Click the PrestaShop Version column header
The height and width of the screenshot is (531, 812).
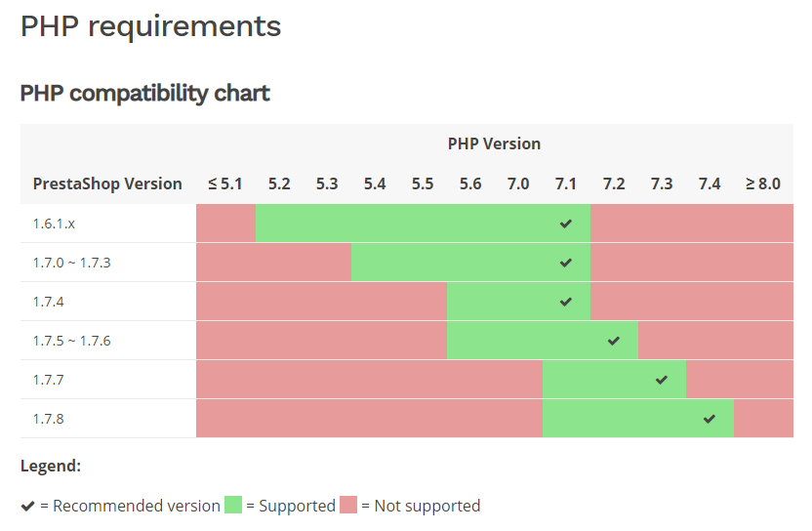107,184
